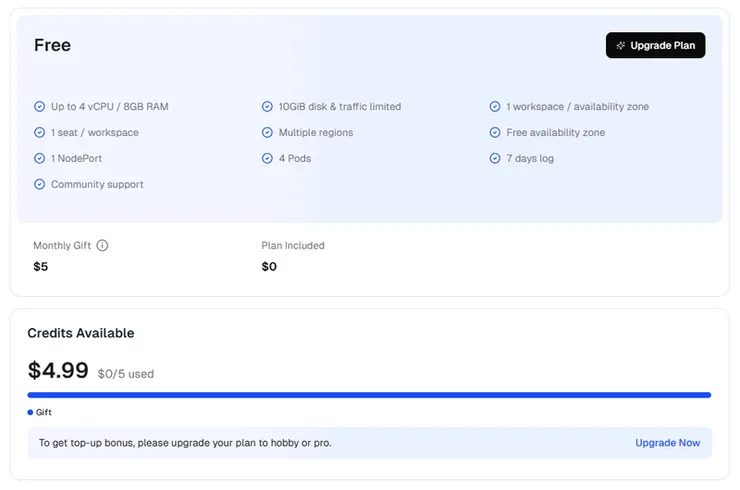This screenshot has height=490, width=740.
Task: Open the Monthly Gift info icon
Action: [x=102, y=245]
